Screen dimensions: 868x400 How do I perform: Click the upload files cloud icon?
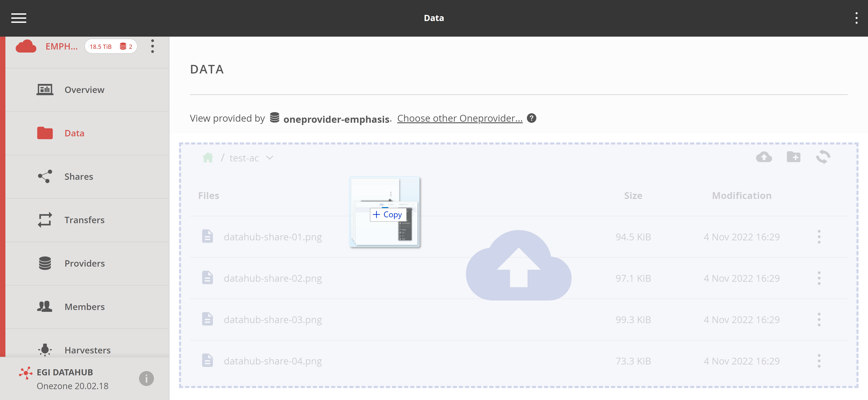[764, 157]
